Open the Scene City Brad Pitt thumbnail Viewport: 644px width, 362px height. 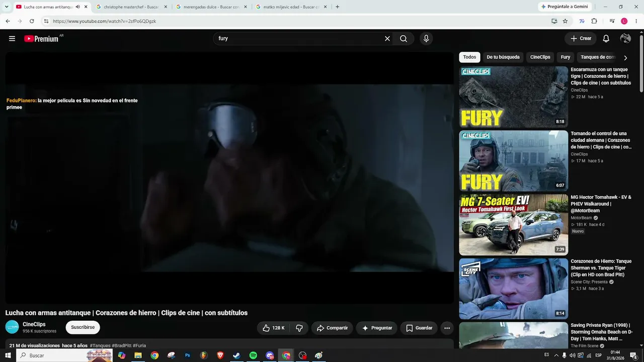[x=513, y=289]
